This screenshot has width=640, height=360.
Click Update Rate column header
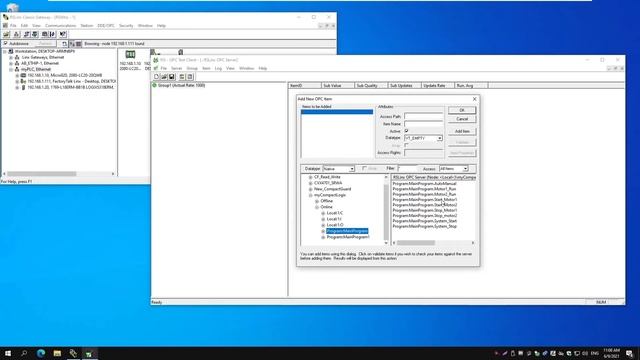click(x=438, y=86)
